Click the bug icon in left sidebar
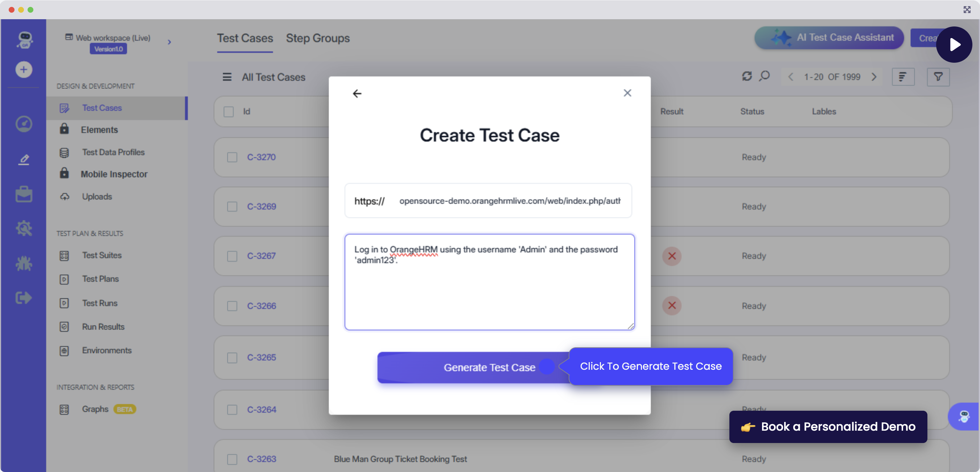980x472 pixels. 24,263
